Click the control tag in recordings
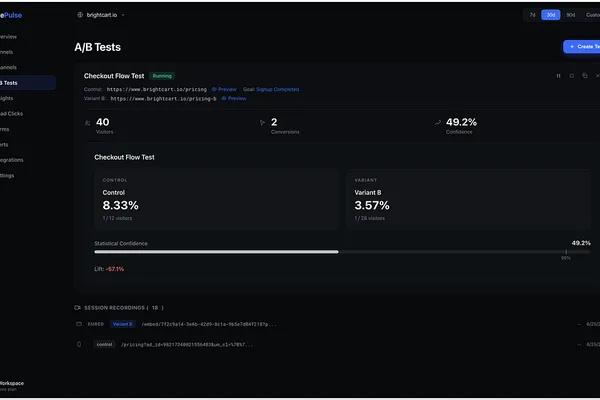The image size is (600, 400). (x=104, y=344)
